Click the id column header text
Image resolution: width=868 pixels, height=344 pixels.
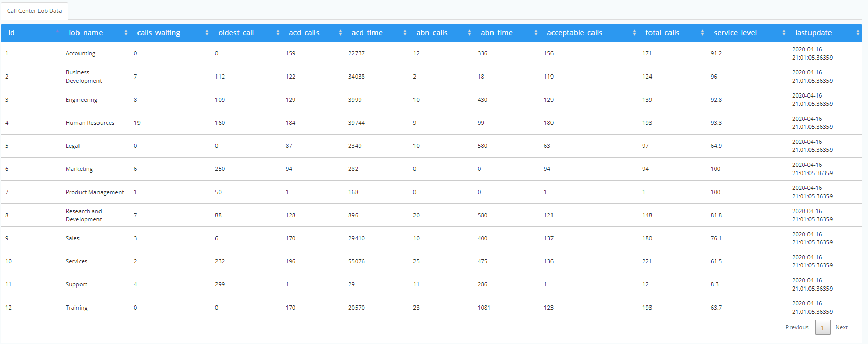point(11,33)
